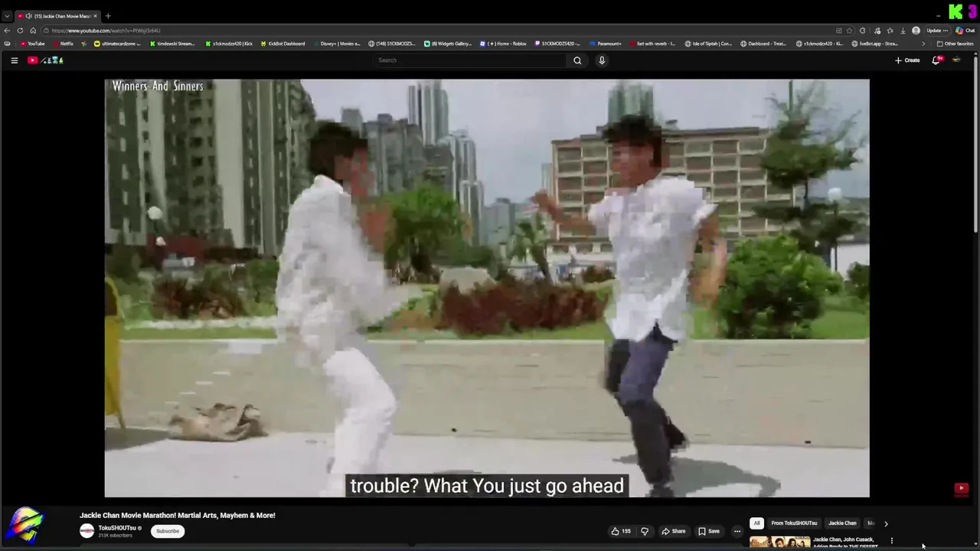980x551 pixels.
Task: Select the Jackie Chan filter chip
Action: (842, 523)
